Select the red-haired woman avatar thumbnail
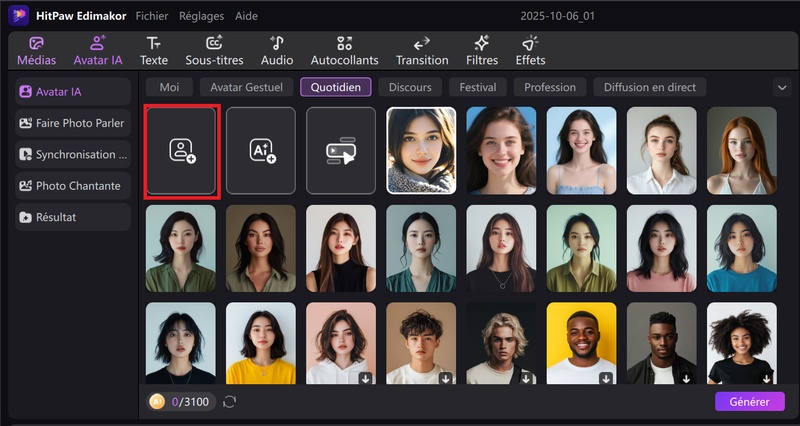800x426 pixels. (741, 150)
